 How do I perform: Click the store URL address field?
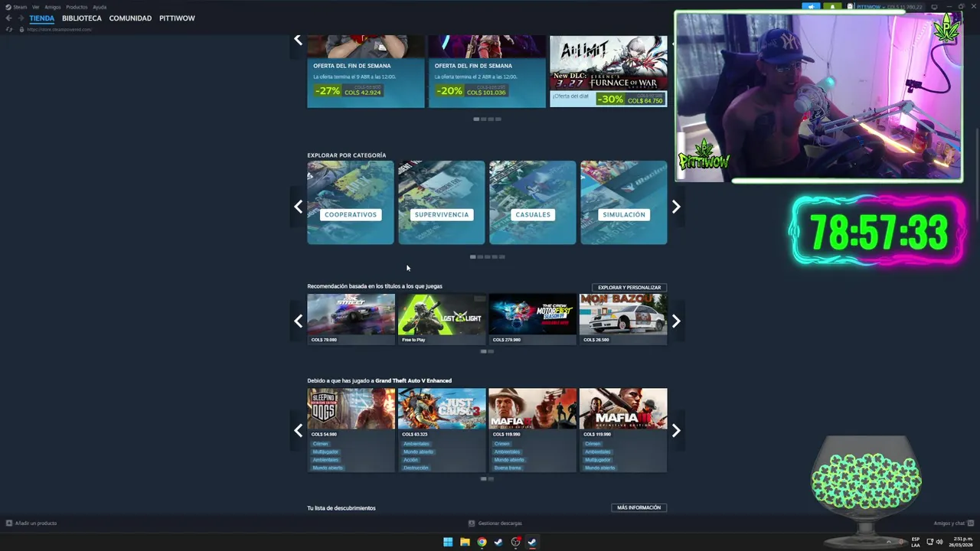60,29
